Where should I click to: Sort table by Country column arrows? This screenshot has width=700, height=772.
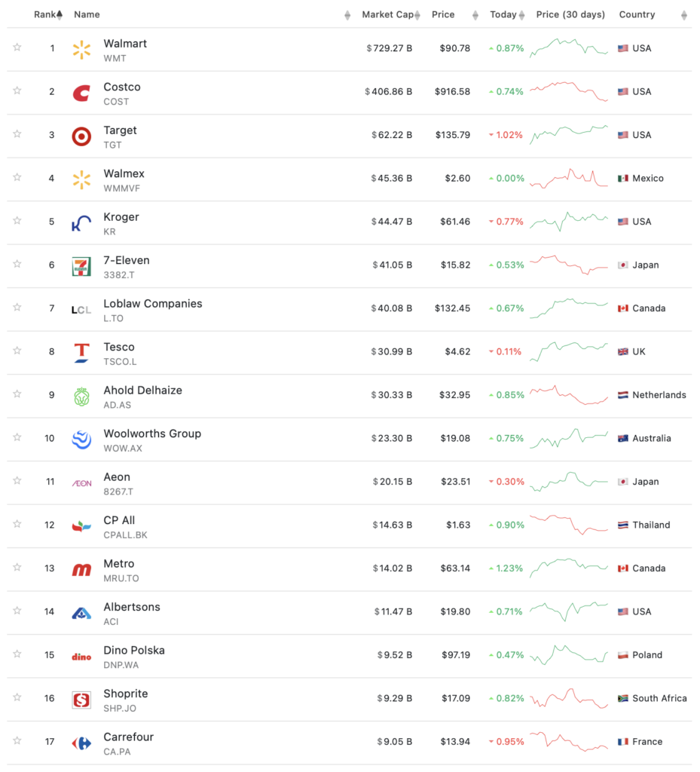683,15
